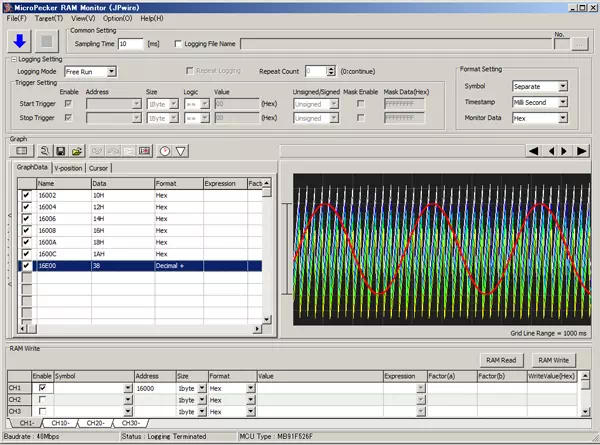
Task: Jump graph to far left with large arrow
Action: pos(535,151)
